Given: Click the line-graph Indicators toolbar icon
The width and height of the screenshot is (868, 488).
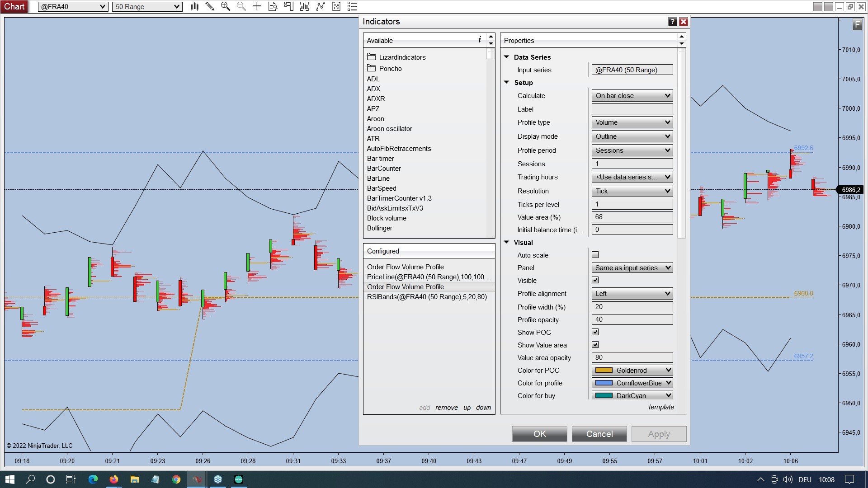Looking at the screenshot, I should (x=321, y=6).
